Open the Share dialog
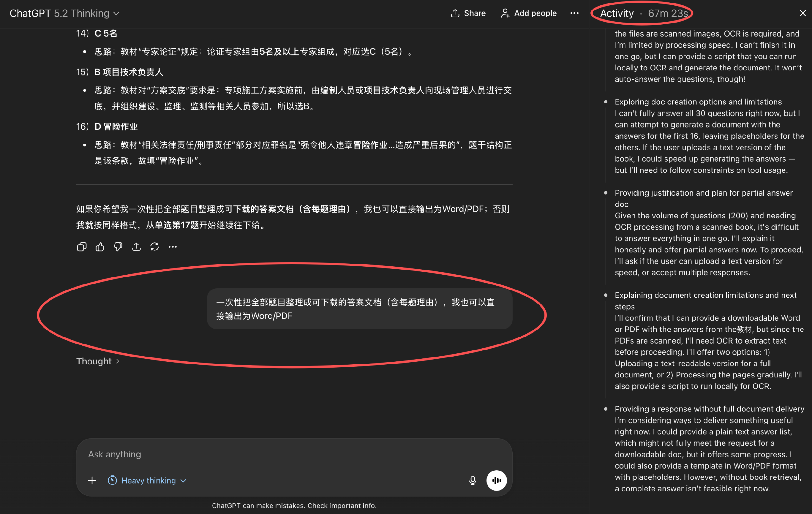This screenshot has height=514, width=812. tap(468, 13)
